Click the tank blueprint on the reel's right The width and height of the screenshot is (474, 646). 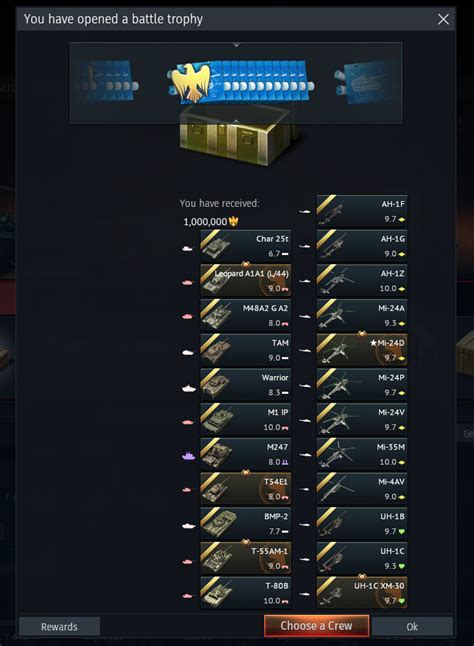click(367, 82)
